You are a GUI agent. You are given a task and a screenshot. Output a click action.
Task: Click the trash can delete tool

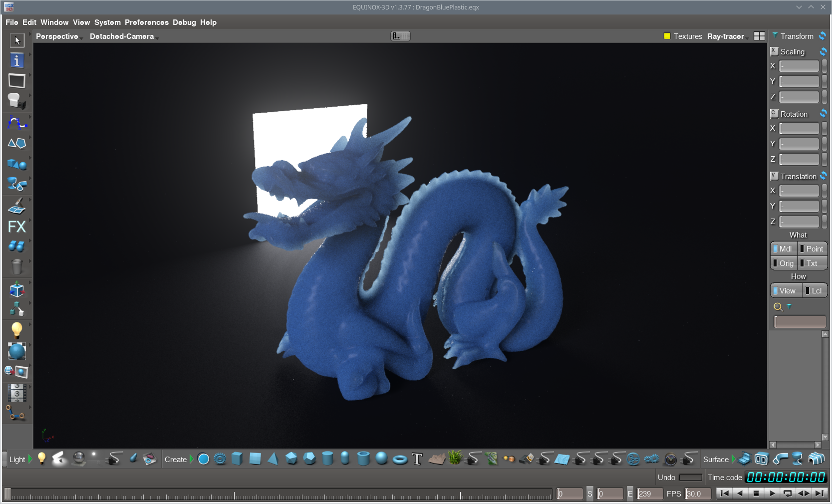16,267
